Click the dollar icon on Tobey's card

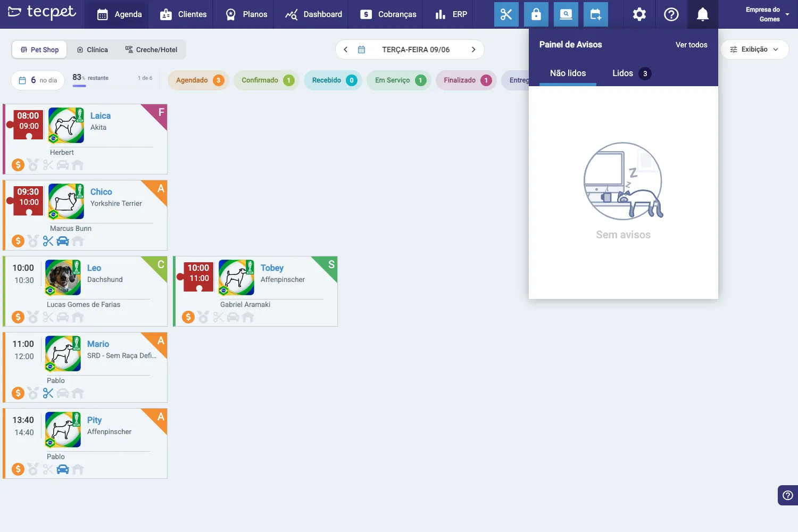pos(188,317)
